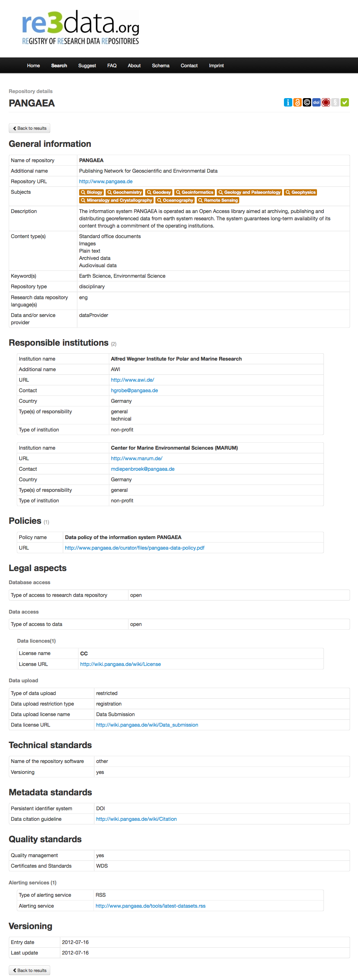
Task: Filter by the Oceanography subject tag
Action: tap(174, 200)
